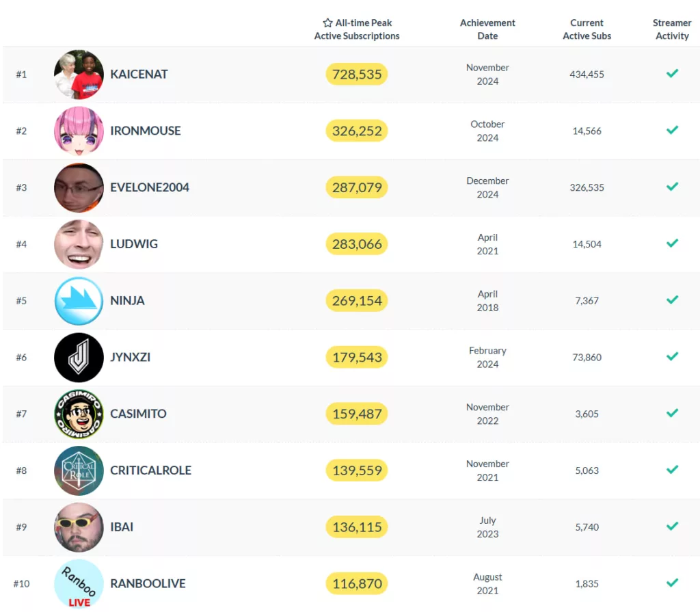700x612 pixels.
Task: Open the CASIMITO cartoon badge avatar
Action: click(79, 414)
